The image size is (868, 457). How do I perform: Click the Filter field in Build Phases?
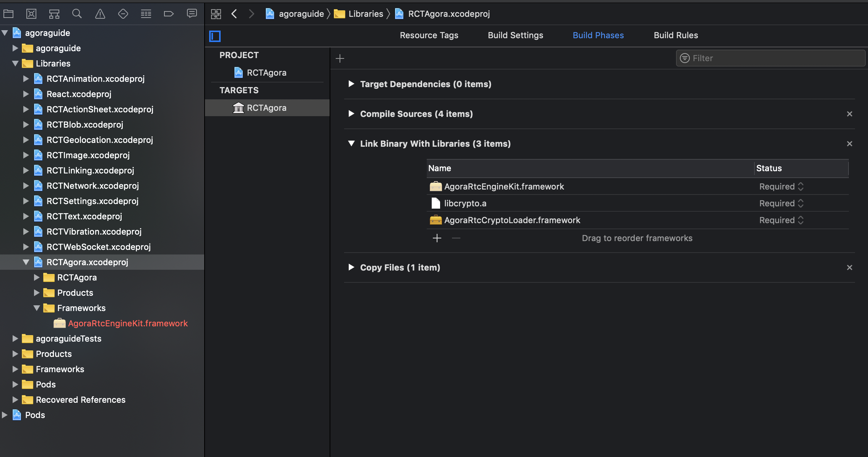tap(770, 58)
